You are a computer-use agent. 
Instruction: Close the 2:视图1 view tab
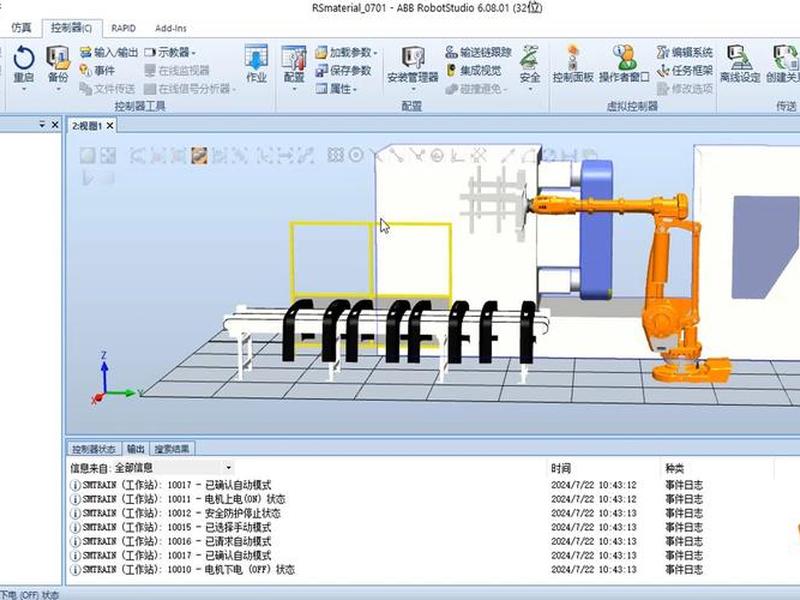pyautogui.click(x=110, y=126)
